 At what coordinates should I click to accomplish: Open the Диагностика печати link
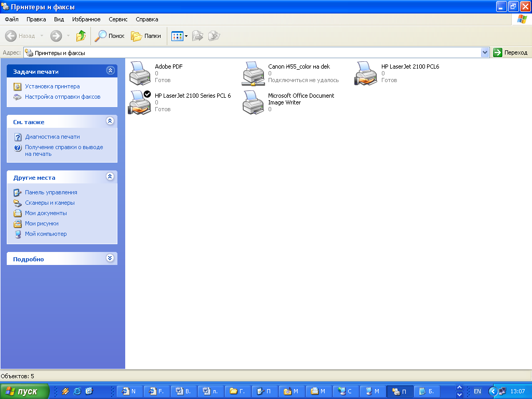(x=52, y=137)
